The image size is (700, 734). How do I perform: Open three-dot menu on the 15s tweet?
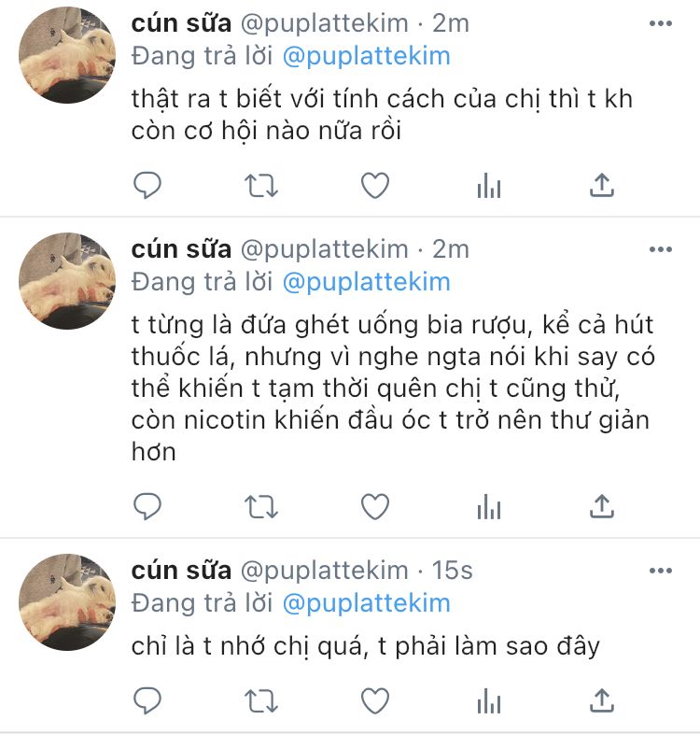pos(661,571)
